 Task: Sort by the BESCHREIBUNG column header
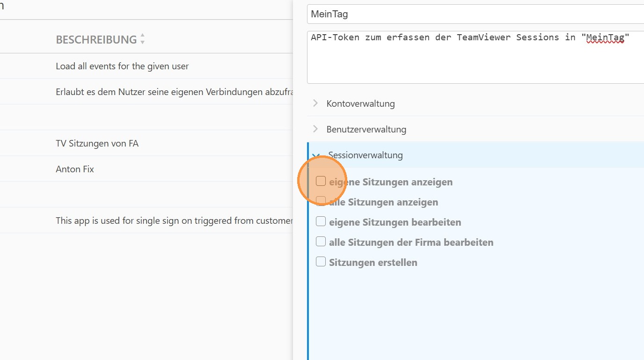click(x=96, y=40)
